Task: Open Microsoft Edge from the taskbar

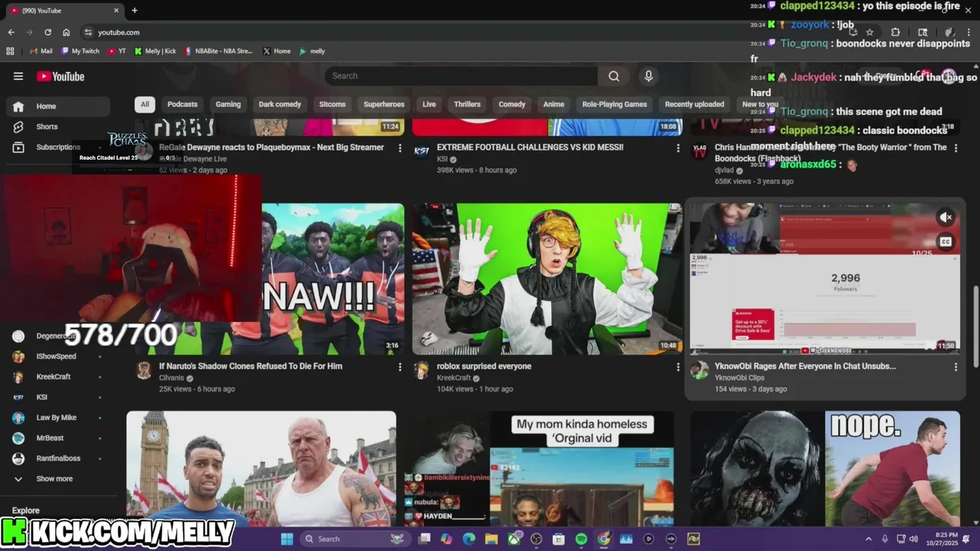Action: coord(469,539)
